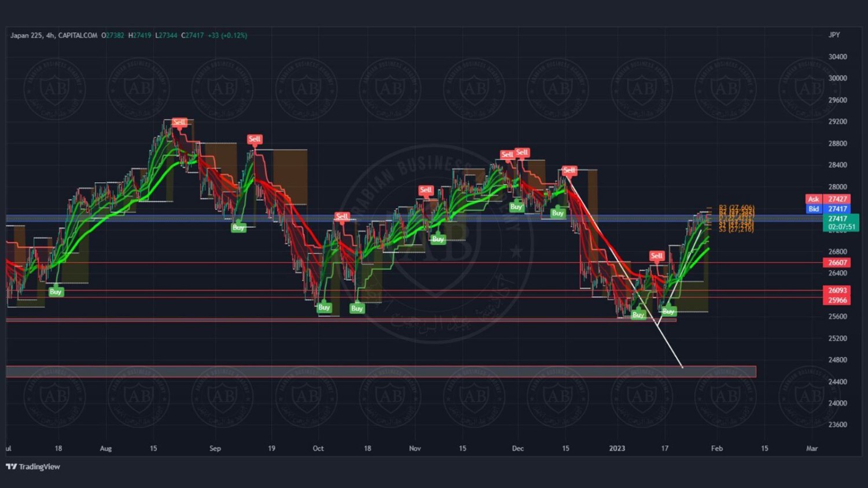Viewport: 868px width, 488px height.
Task: Click the 29200 price axis label
Action: click(837, 121)
